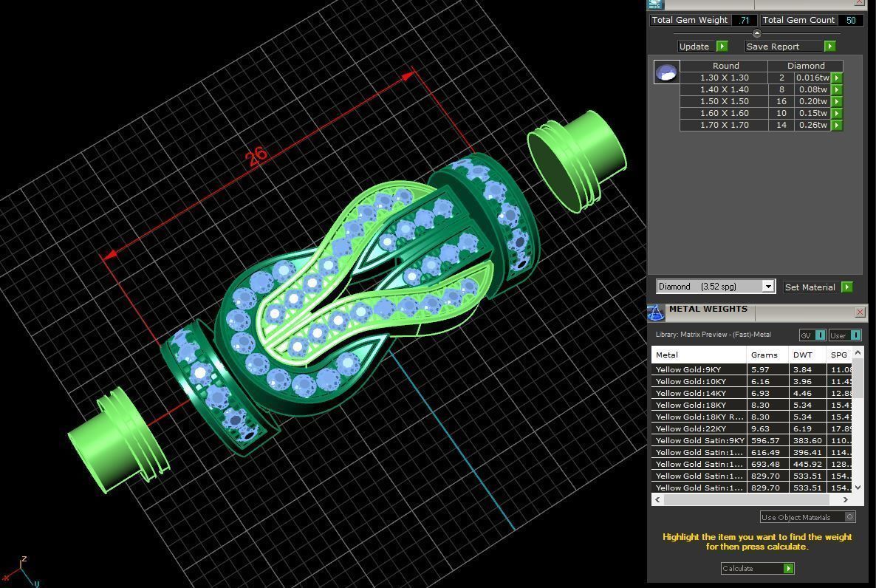Click the upper-right green threaded cap model
The image size is (876, 588).
point(577,160)
